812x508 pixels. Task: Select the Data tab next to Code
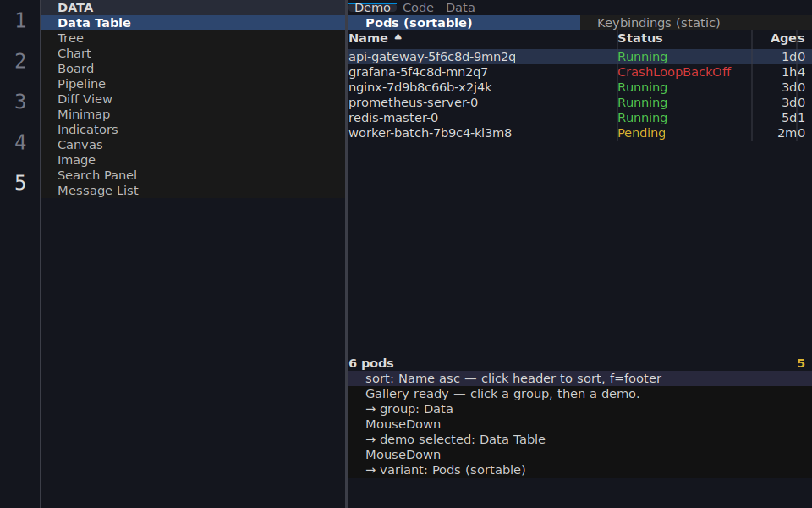[460, 8]
